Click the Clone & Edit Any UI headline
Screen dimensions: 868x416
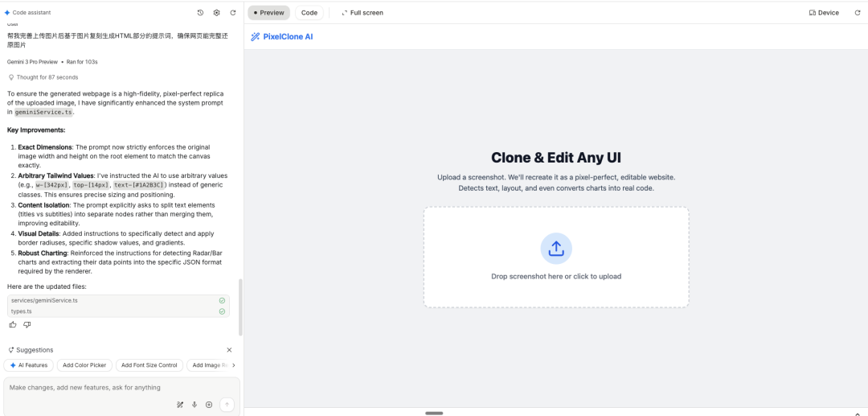(556, 158)
